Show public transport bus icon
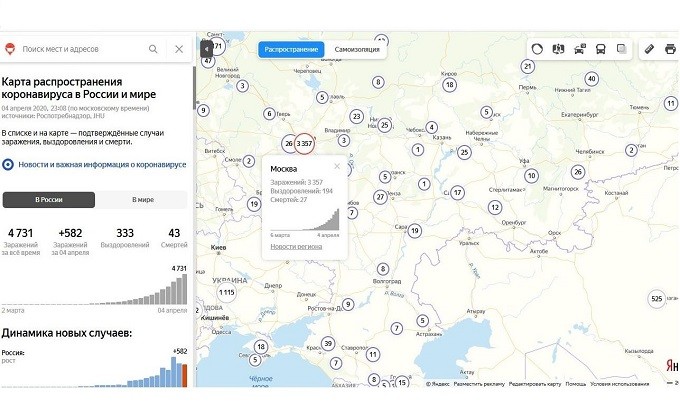680x420 pixels. [600, 48]
